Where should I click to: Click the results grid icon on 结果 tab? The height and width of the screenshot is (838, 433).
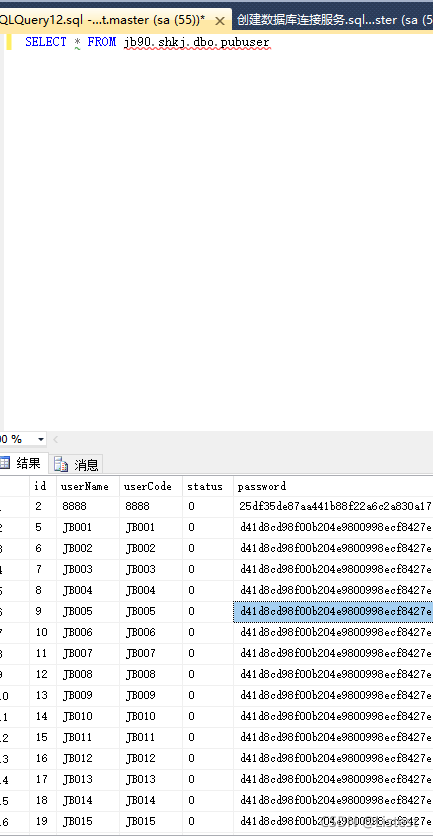[5, 463]
